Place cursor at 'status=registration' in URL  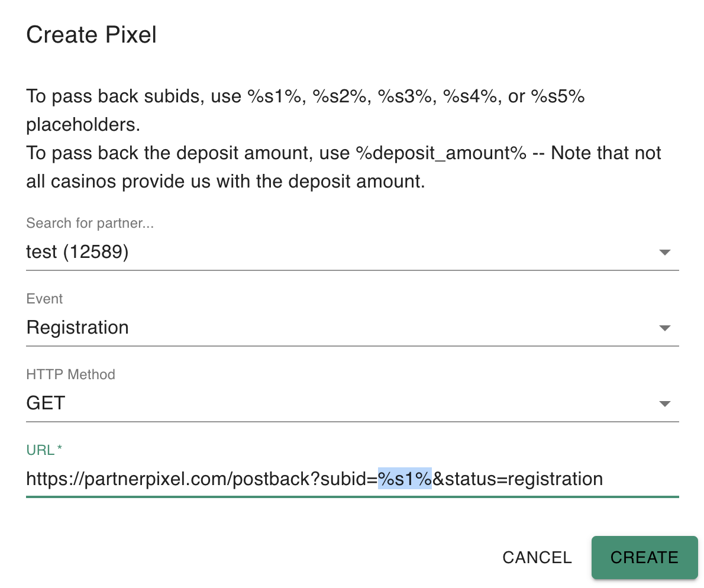pyautogui.click(x=524, y=479)
